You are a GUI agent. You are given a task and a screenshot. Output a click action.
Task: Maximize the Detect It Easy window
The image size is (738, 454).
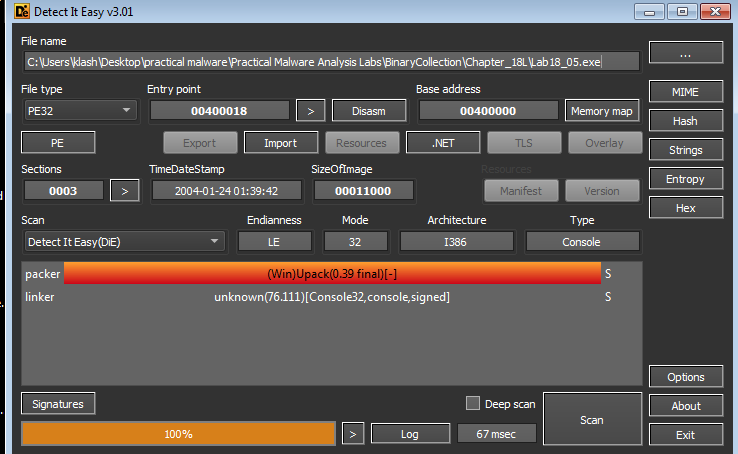click(682, 11)
